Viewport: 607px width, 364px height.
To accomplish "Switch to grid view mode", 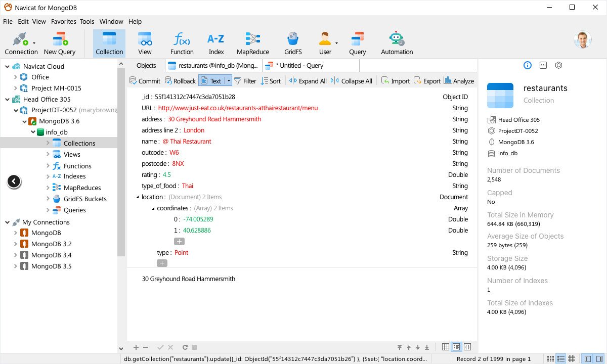I will pyautogui.click(x=445, y=347).
